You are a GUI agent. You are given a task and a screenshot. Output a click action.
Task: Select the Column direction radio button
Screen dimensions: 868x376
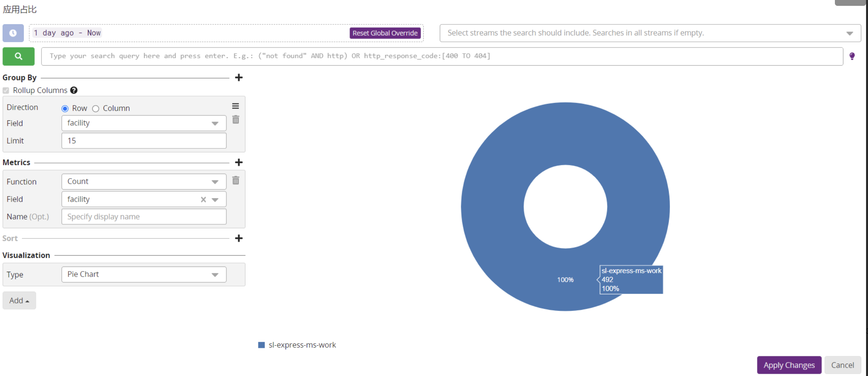96,108
